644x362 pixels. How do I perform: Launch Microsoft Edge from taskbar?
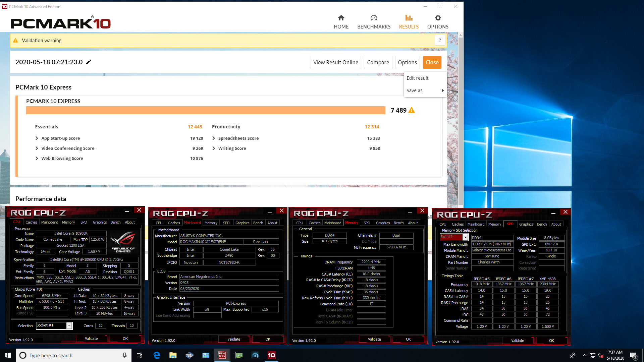tap(157, 355)
